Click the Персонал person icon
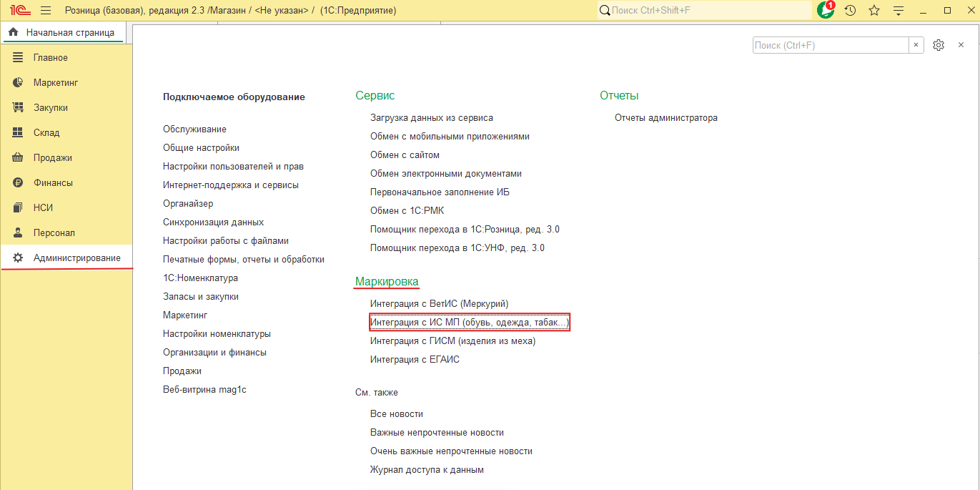 click(19, 232)
